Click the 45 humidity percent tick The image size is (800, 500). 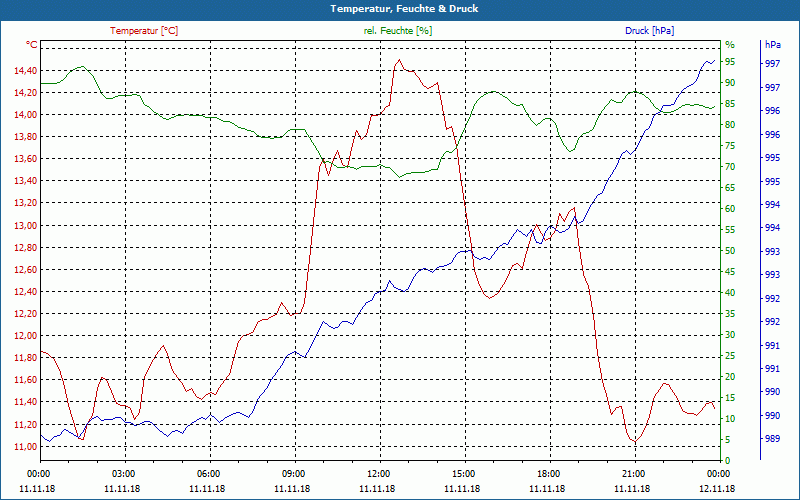(x=730, y=272)
